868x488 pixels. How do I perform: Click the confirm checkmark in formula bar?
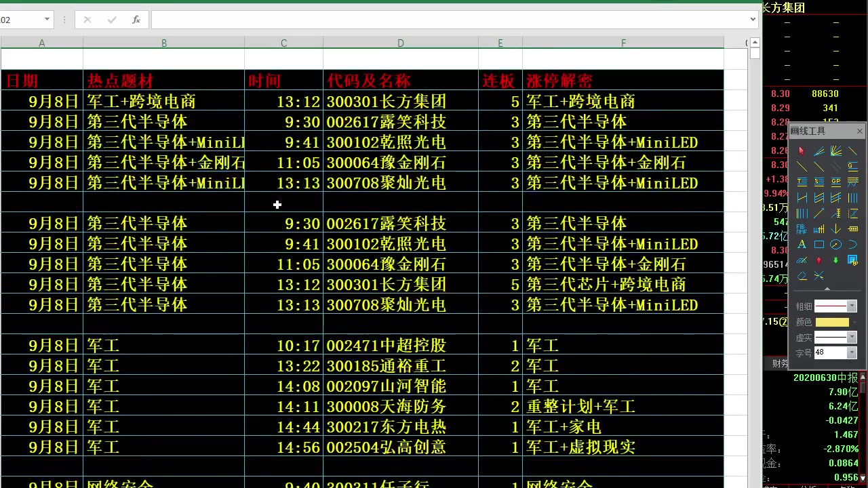coord(112,20)
